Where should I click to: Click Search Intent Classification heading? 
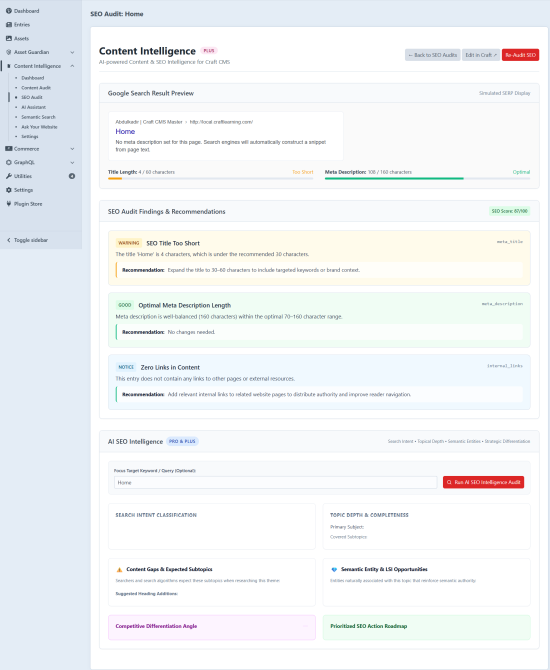point(156,515)
